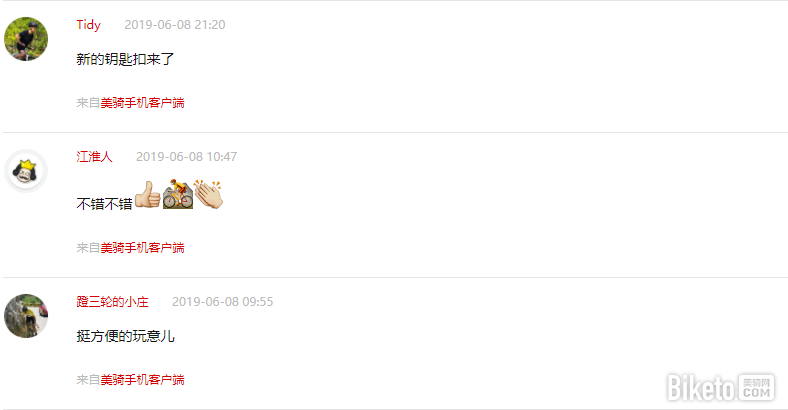Open 美骑手机客户端 link under Tidy's comment
The image size is (788, 410).
pyautogui.click(x=142, y=103)
